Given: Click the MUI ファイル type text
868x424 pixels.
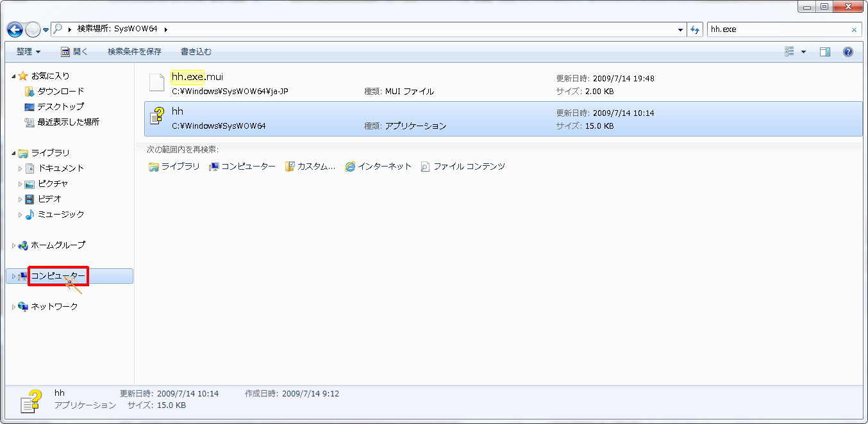Looking at the screenshot, I should pyautogui.click(x=410, y=92).
